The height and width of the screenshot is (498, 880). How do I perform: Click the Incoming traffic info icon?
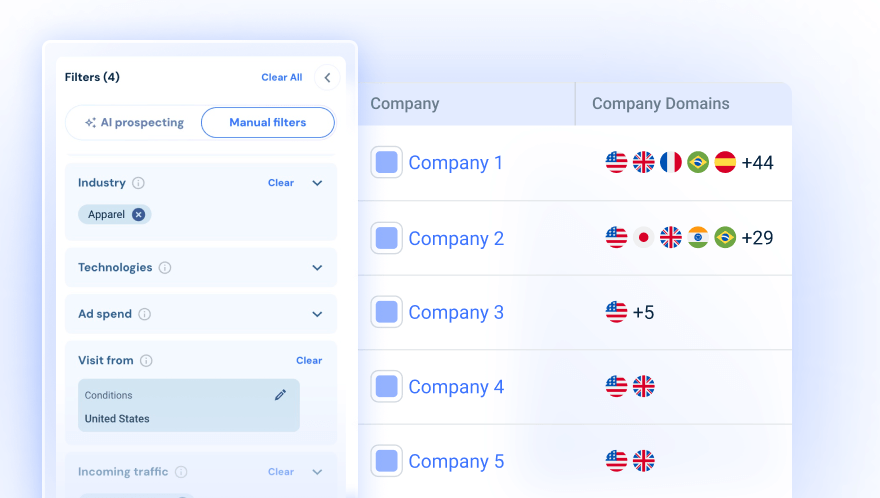pyautogui.click(x=180, y=472)
